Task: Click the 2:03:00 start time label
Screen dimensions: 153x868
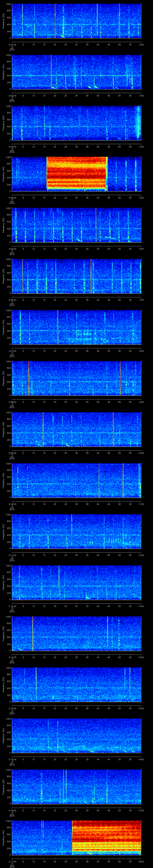Action: 12,147
